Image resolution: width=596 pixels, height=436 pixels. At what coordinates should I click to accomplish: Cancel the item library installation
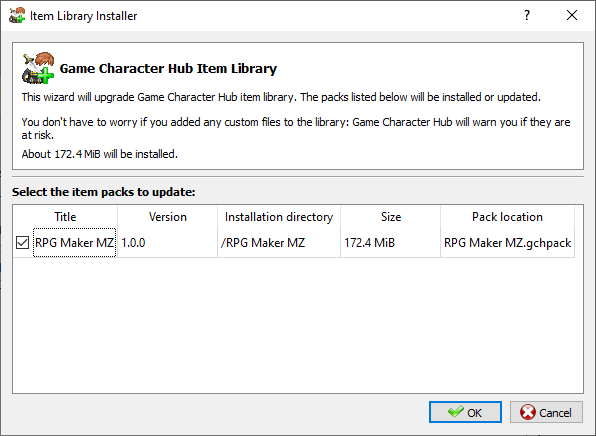click(x=546, y=412)
